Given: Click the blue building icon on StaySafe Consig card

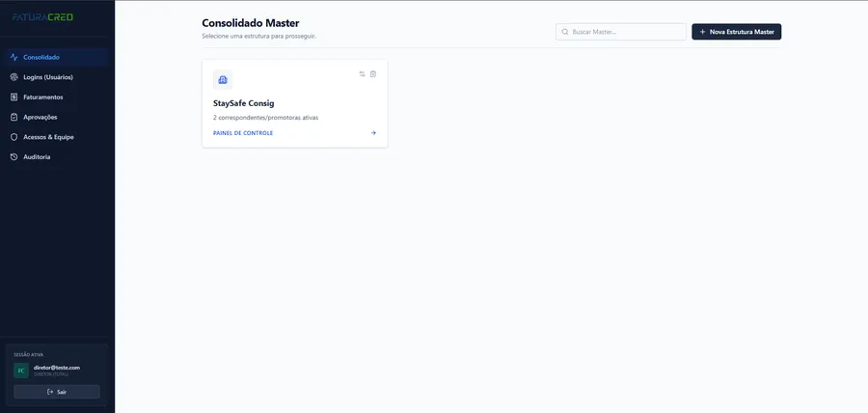Looking at the screenshot, I should click(x=223, y=80).
